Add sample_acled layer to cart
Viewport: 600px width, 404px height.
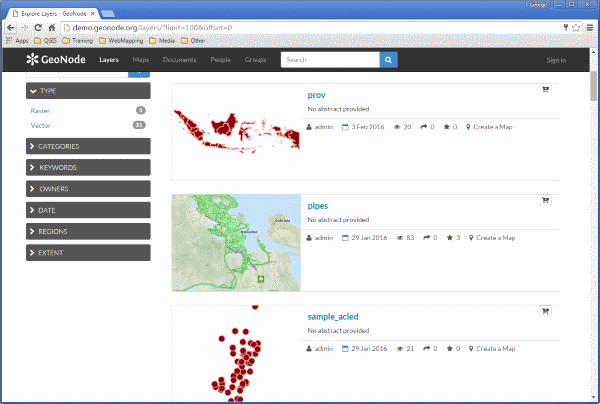[x=545, y=311]
